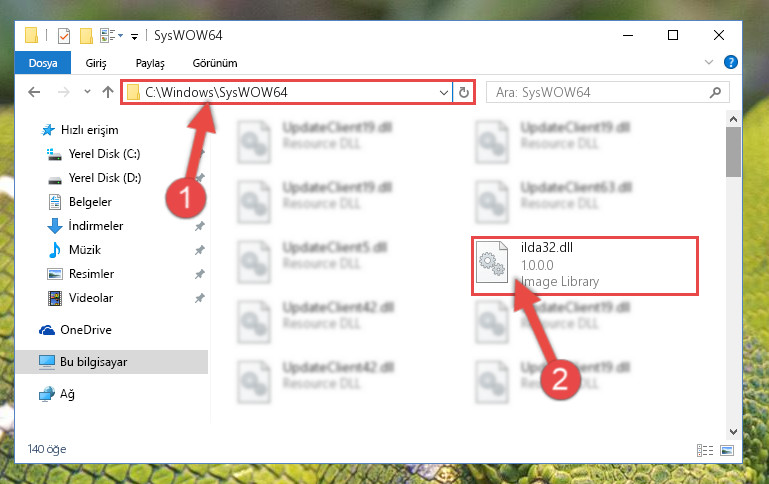Refresh the SysWOW64 folder view
Image resolution: width=769 pixels, height=484 pixels.
[x=463, y=92]
